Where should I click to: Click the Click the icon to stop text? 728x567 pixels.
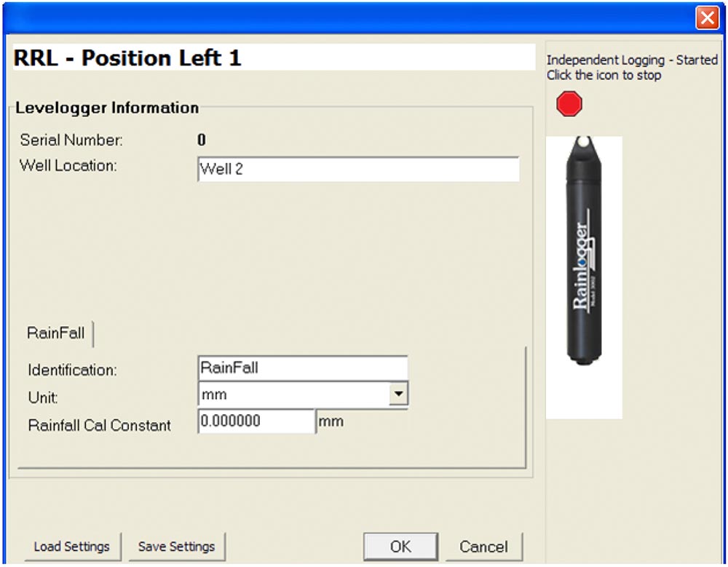pos(604,75)
